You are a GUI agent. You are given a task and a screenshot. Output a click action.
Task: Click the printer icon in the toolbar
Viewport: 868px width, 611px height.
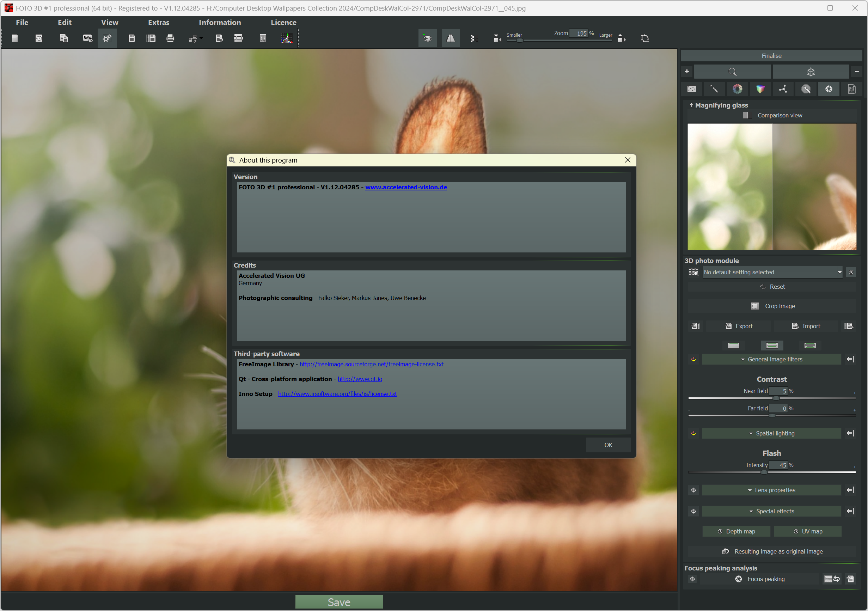pos(170,38)
